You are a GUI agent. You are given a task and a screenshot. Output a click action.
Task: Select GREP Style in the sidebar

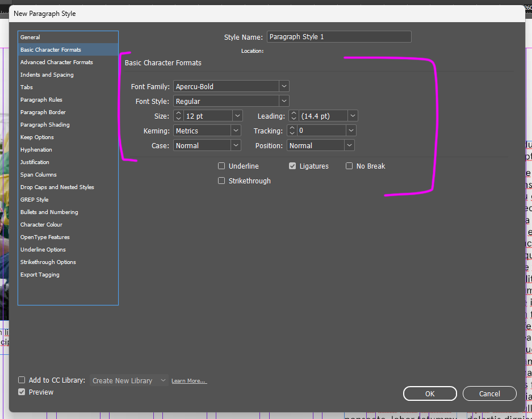pos(33,199)
